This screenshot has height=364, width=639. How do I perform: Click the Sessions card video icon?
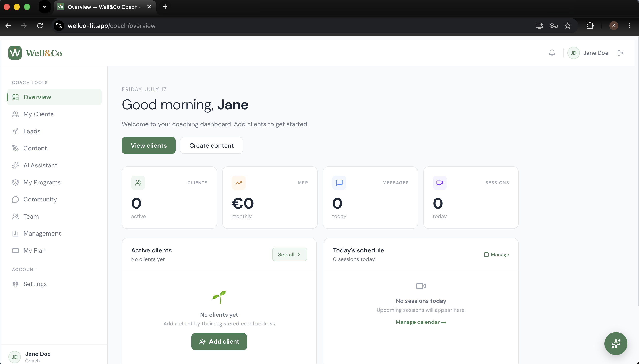[x=440, y=183]
